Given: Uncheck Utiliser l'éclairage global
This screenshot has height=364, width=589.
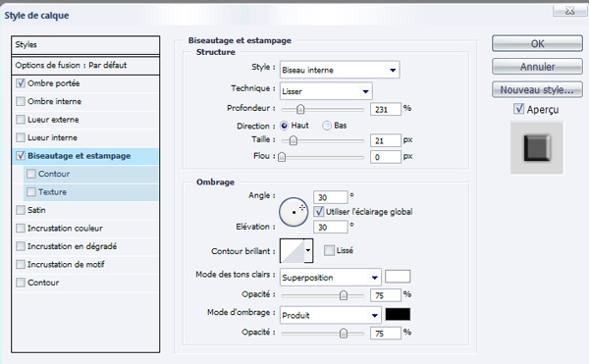Looking at the screenshot, I should (319, 212).
